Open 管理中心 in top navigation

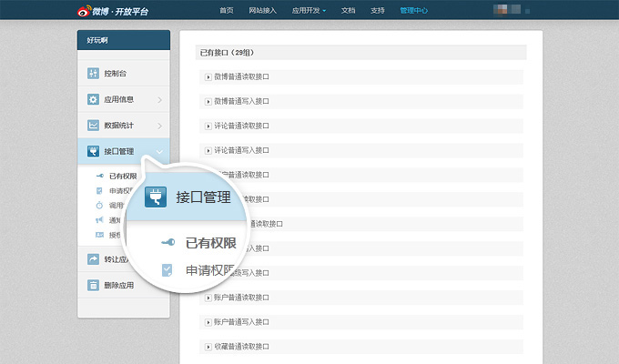pyautogui.click(x=413, y=11)
